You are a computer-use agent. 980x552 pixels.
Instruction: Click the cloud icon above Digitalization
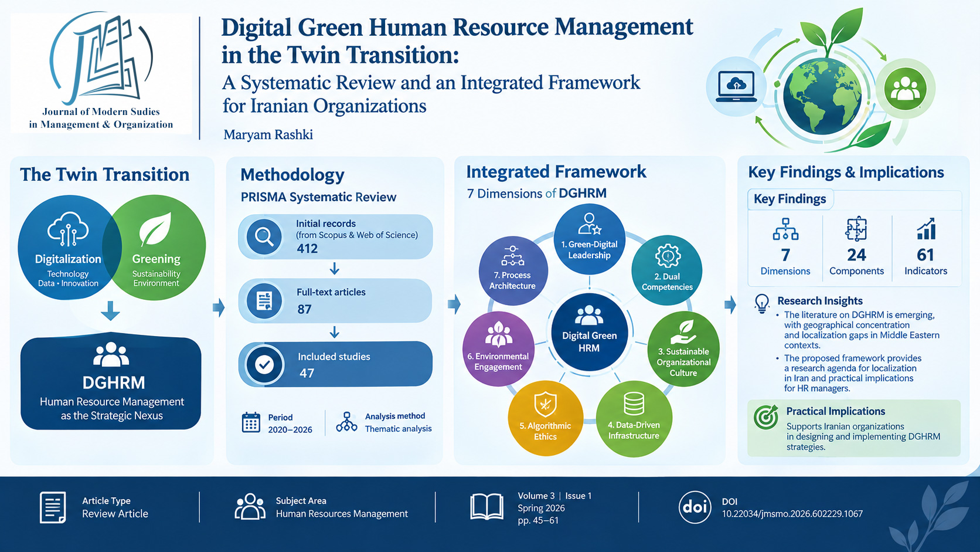click(x=68, y=229)
